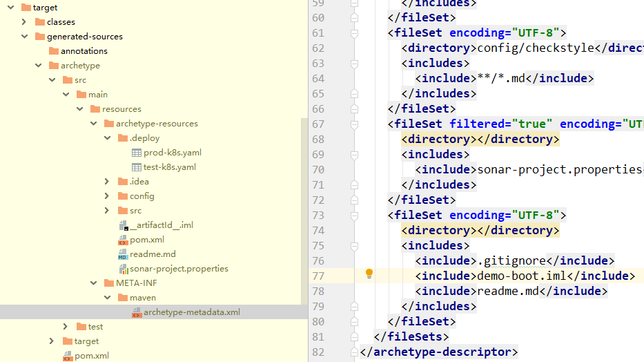
Task: Collapse the .deploy folder arrow
Action: [108, 138]
